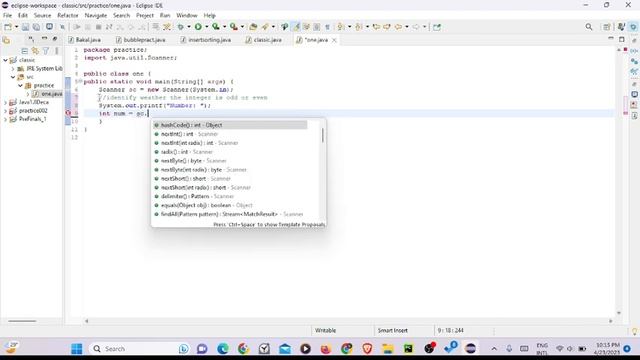Click the Last Edit Location icon

tap(376, 27)
